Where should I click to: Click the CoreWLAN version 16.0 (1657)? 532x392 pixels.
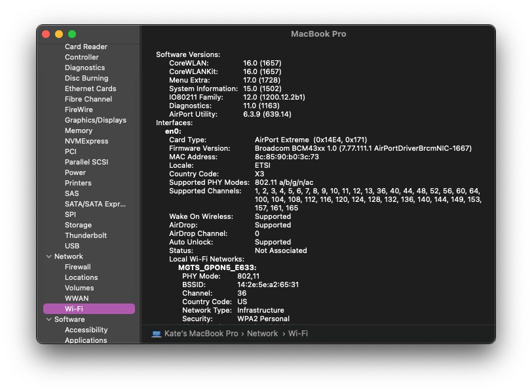click(262, 64)
